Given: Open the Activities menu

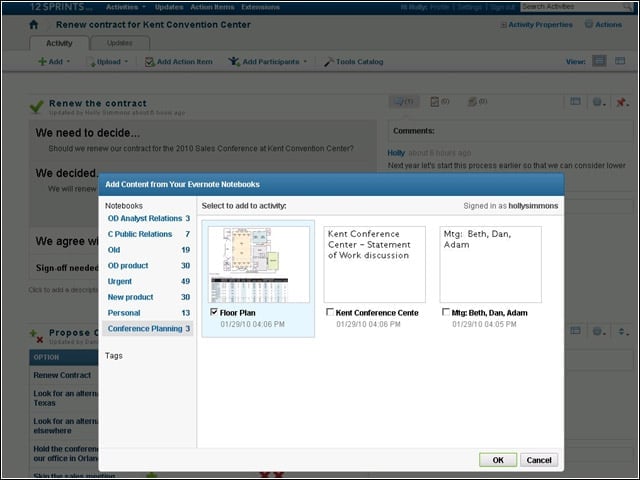Looking at the screenshot, I should click(126, 7).
